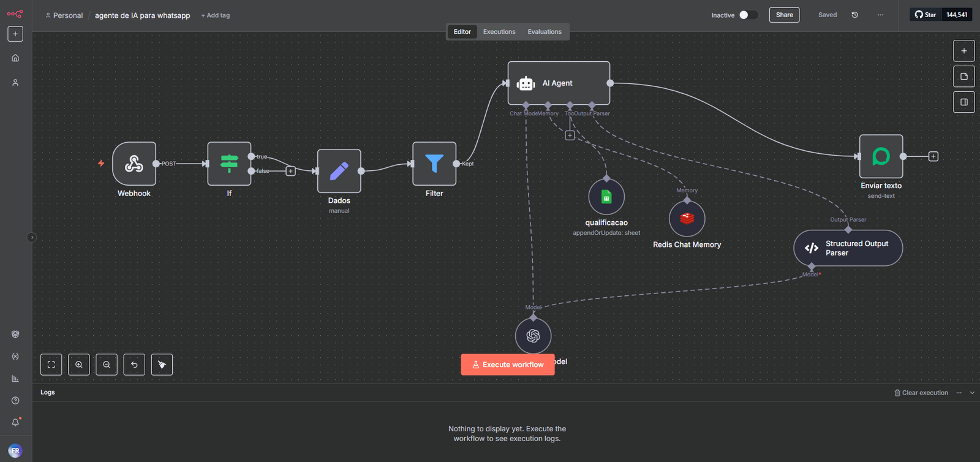Open the qualificacao Google Sheets node
Screen dimensions: 980x462
[606, 197]
